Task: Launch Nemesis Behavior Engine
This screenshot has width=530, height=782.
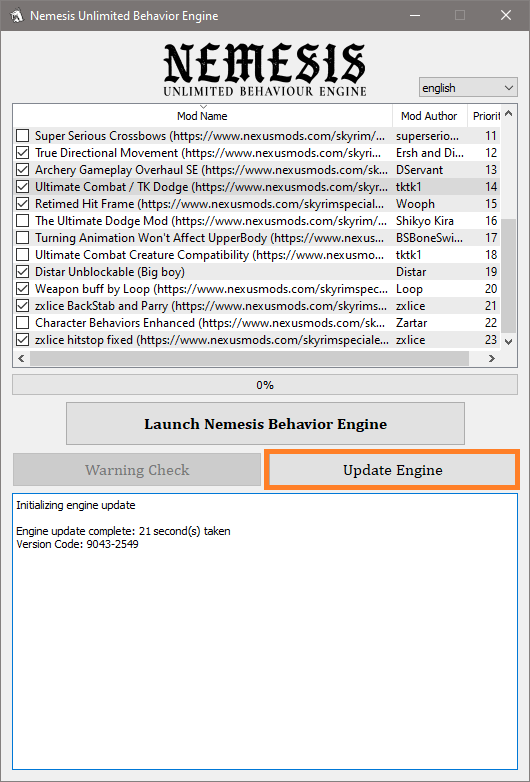Action: tap(265, 424)
